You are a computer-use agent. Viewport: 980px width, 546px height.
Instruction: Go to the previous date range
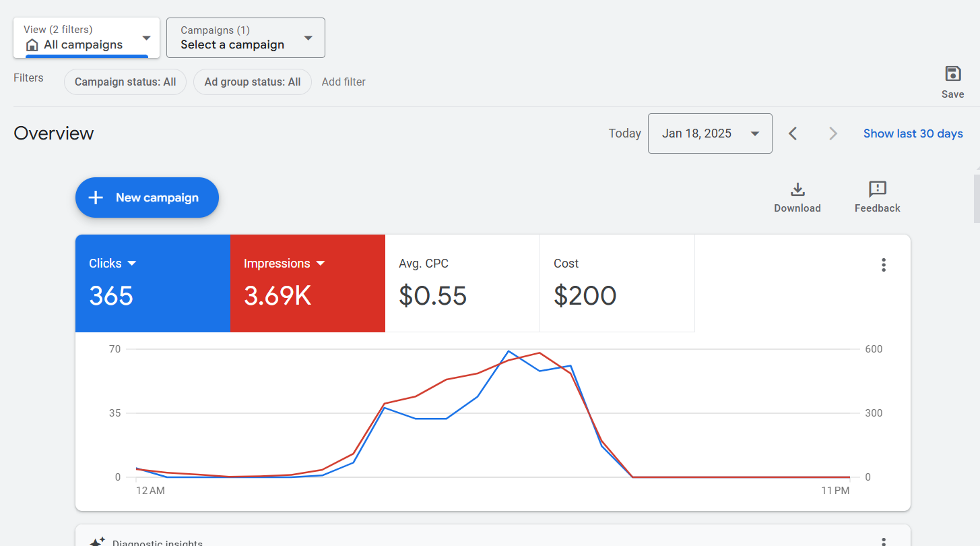(793, 133)
